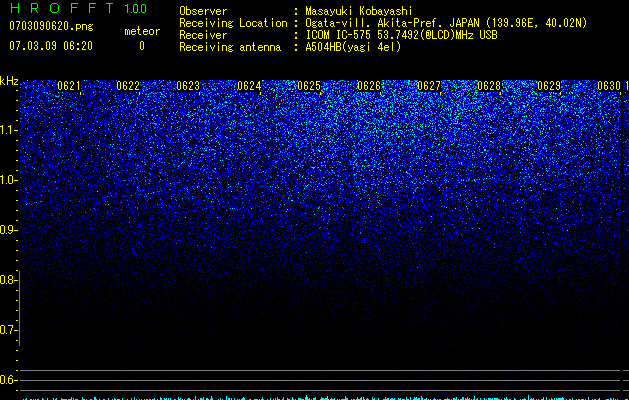629x400 pixels.
Task: Click the 0.6 frequency axis label
Action: click(x=8, y=380)
